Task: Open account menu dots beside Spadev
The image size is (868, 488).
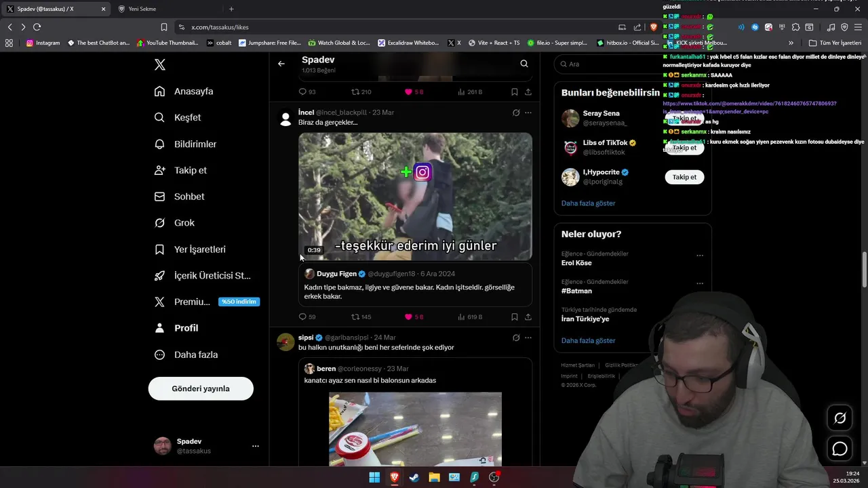Action: (x=256, y=446)
